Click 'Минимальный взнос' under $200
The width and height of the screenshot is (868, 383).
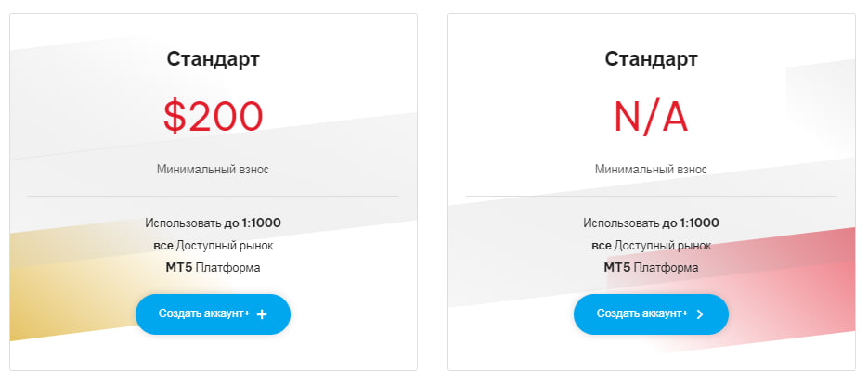[x=214, y=170]
